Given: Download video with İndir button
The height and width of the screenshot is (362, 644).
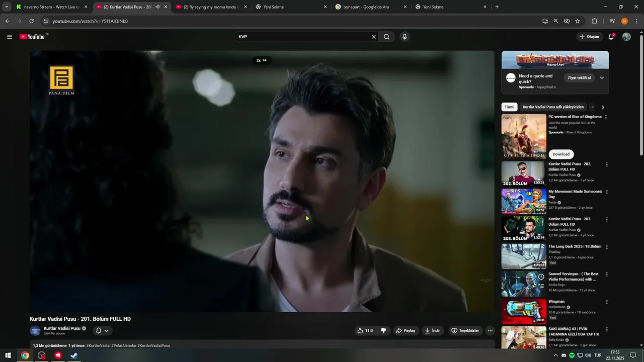Looking at the screenshot, I should pyautogui.click(x=433, y=330).
